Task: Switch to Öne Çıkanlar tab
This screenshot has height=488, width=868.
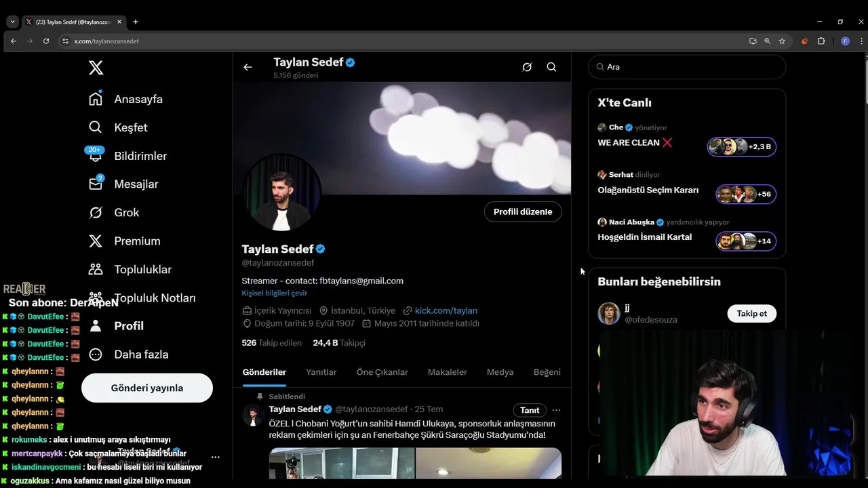Action: [x=382, y=372]
